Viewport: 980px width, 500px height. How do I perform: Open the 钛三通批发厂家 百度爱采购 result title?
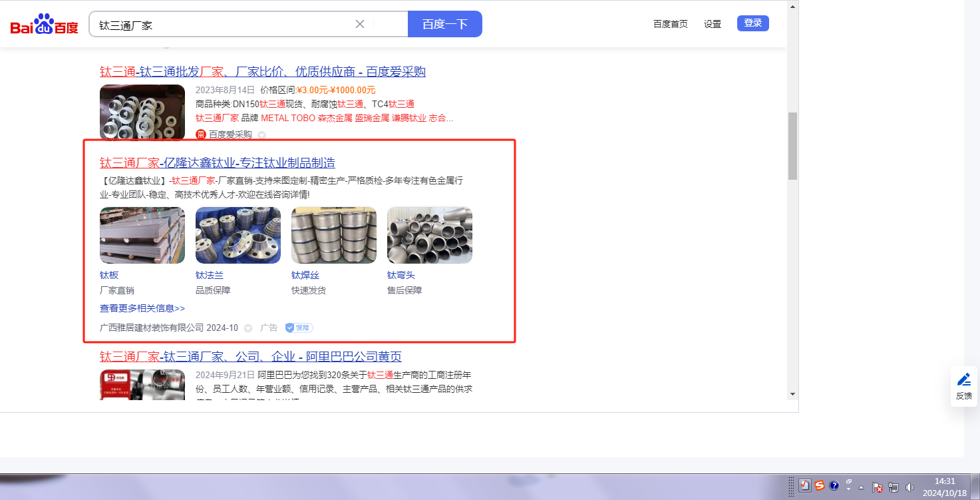point(263,72)
